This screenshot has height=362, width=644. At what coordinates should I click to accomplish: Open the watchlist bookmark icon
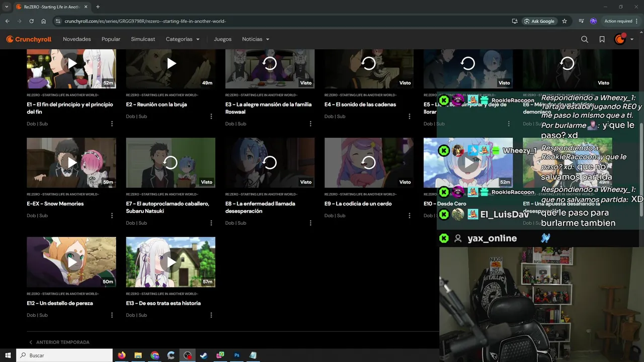602,39
